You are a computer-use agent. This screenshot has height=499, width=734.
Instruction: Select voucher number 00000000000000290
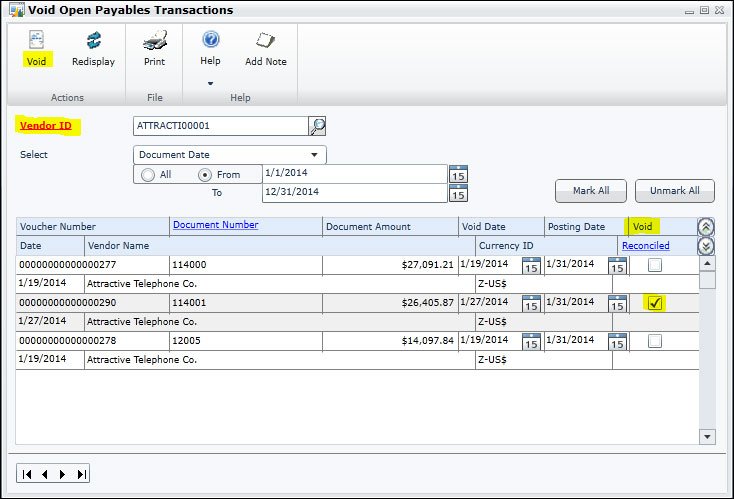pos(67,302)
